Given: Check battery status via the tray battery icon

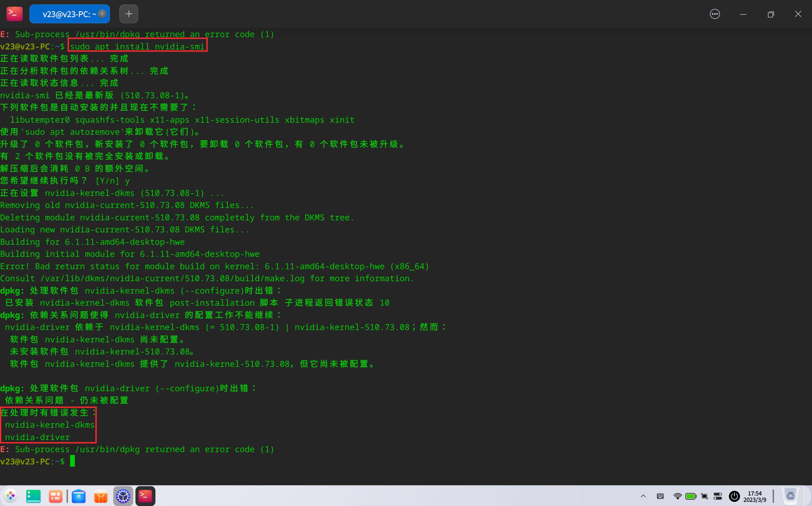Looking at the screenshot, I should tap(691, 496).
